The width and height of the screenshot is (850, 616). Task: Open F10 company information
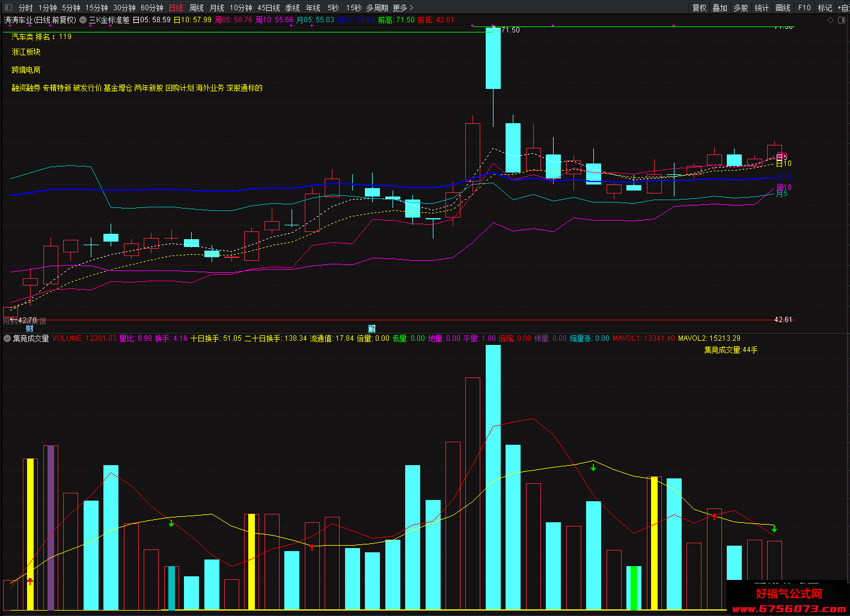pyautogui.click(x=804, y=8)
